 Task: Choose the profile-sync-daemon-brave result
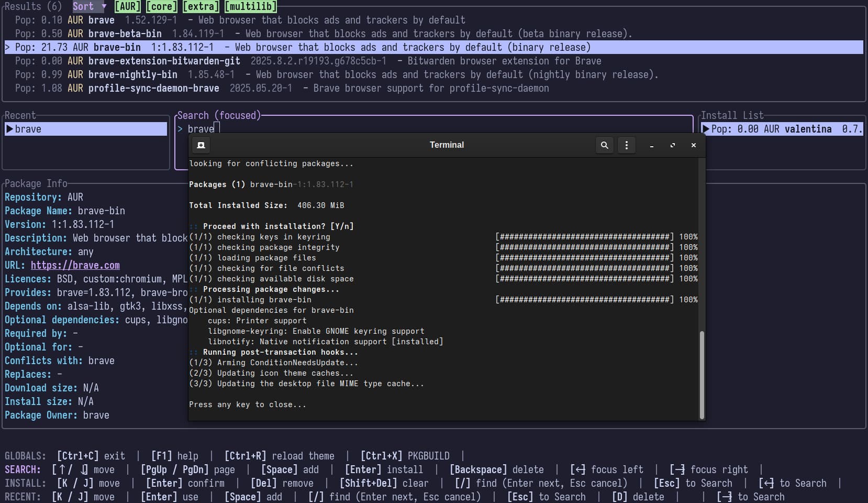[153, 88]
